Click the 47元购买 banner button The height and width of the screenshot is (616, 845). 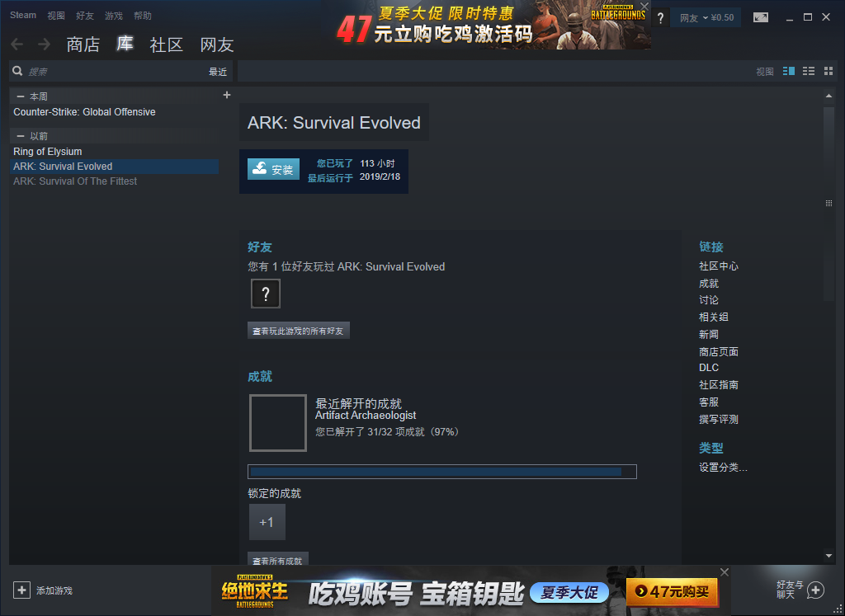click(x=672, y=592)
